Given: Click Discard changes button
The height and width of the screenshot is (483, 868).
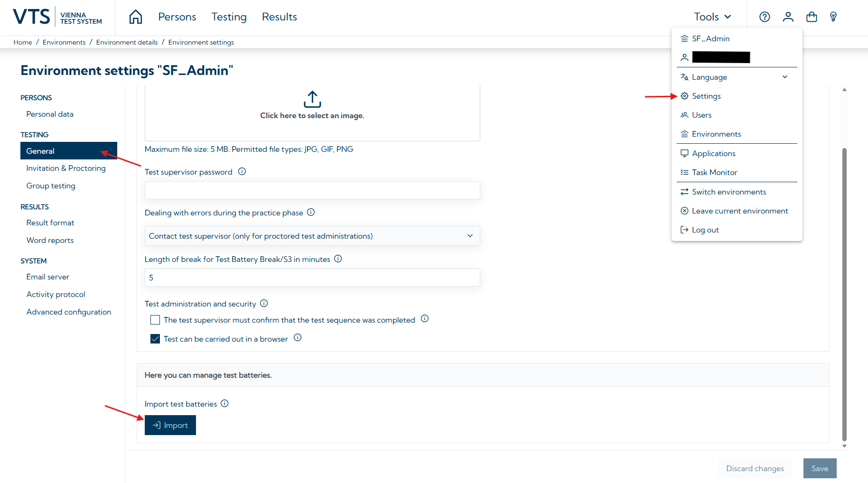Looking at the screenshot, I should (755, 468).
